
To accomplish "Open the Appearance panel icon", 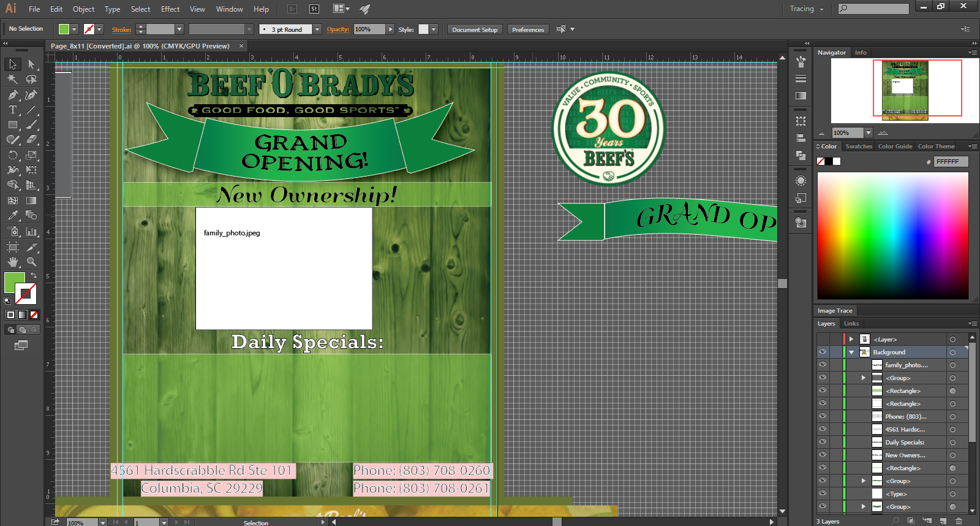I will pos(801,181).
